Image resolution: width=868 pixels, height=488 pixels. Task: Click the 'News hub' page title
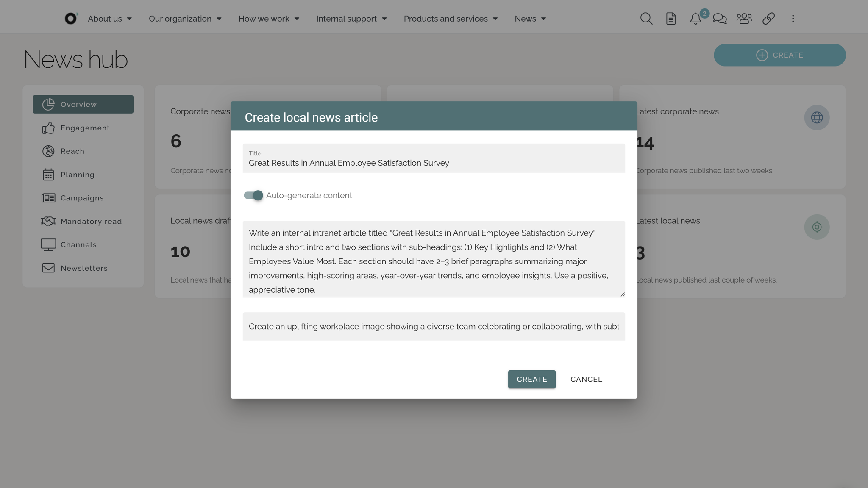pyautogui.click(x=75, y=59)
